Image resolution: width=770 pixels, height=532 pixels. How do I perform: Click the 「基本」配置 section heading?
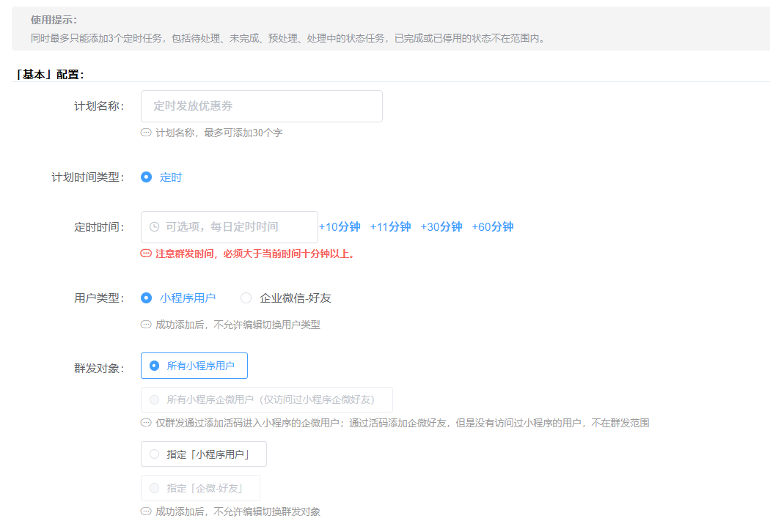[51, 75]
